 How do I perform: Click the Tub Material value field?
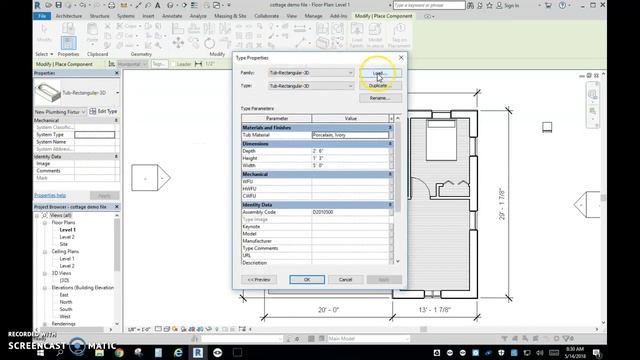tap(350, 135)
